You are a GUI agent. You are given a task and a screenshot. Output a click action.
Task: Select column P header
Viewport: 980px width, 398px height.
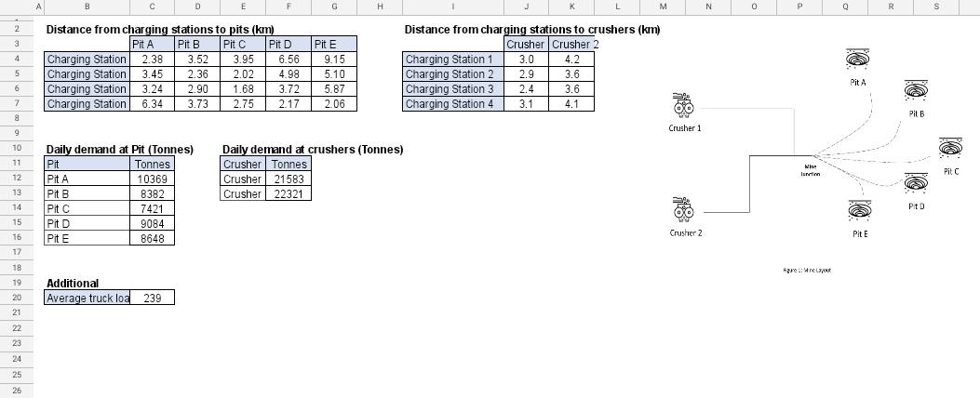tap(799, 7)
